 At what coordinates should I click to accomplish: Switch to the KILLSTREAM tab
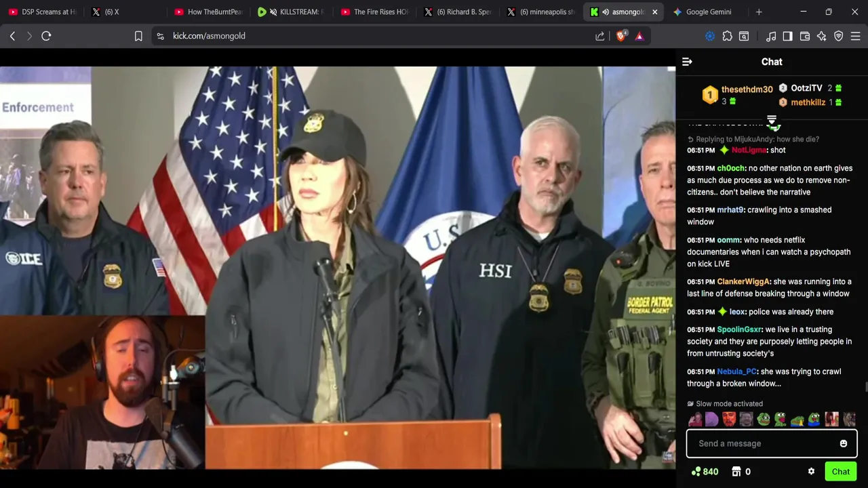point(292,12)
